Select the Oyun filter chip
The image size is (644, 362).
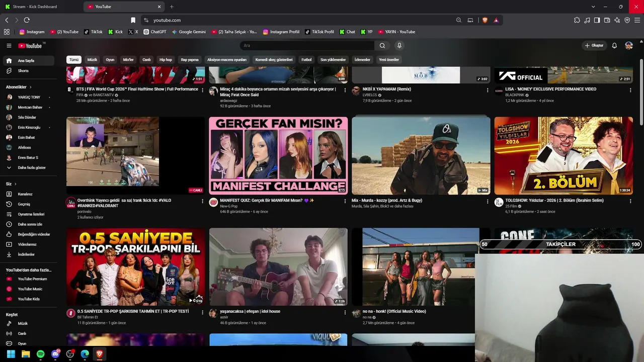coord(110,60)
